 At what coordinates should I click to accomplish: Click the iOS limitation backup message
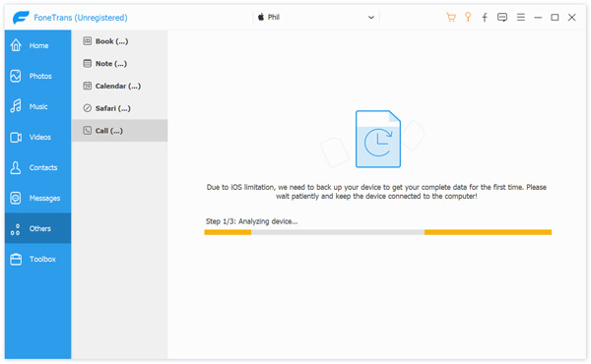[x=376, y=192]
